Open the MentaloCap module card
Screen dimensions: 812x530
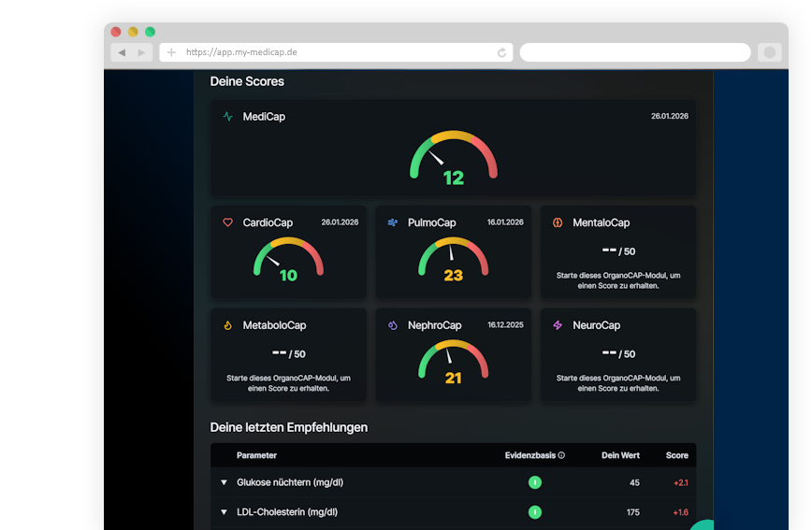point(617,252)
